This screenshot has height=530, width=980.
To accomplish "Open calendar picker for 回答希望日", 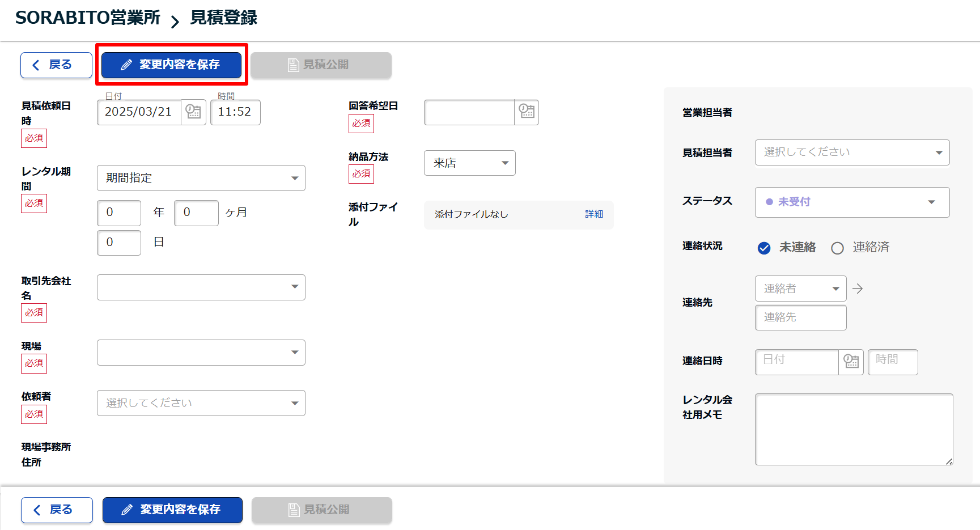I will click(527, 112).
